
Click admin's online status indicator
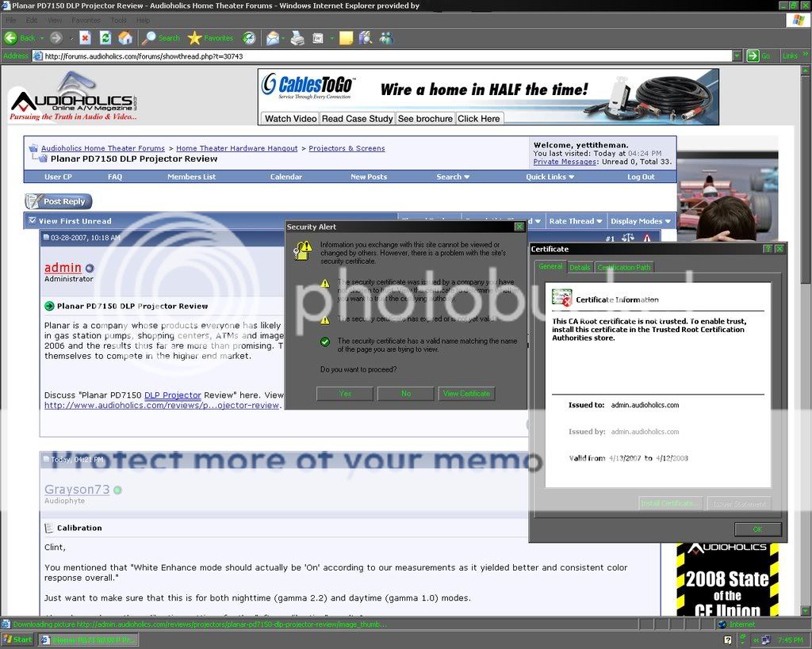(x=90, y=268)
